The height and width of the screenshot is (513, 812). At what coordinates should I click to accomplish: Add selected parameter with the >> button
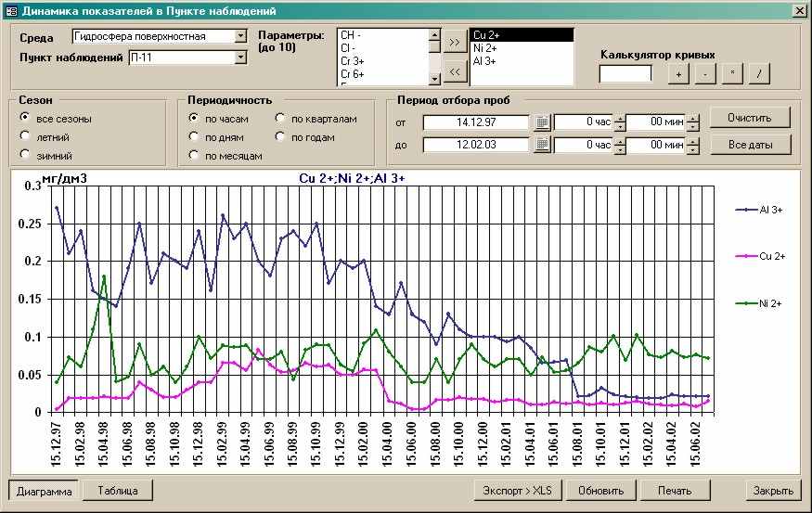[x=455, y=42]
